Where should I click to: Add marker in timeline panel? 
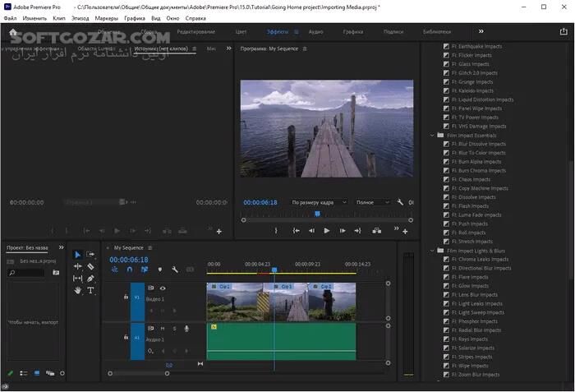[x=160, y=270]
